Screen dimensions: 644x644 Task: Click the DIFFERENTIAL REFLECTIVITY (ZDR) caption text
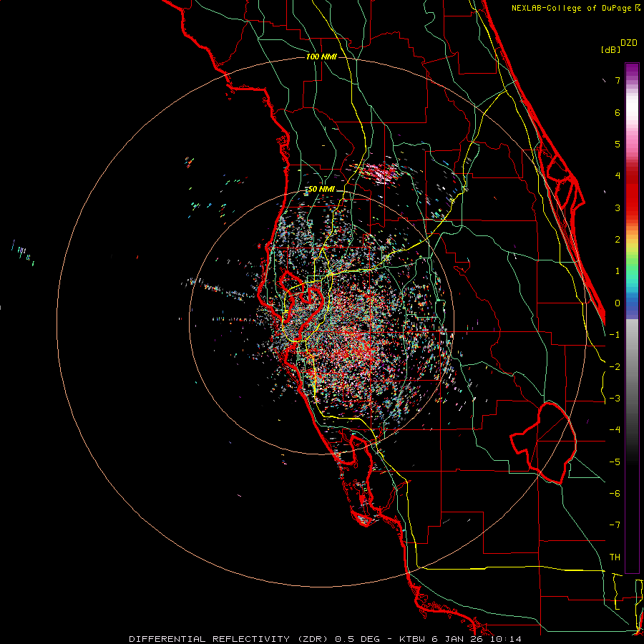click(x=229, y=639)
